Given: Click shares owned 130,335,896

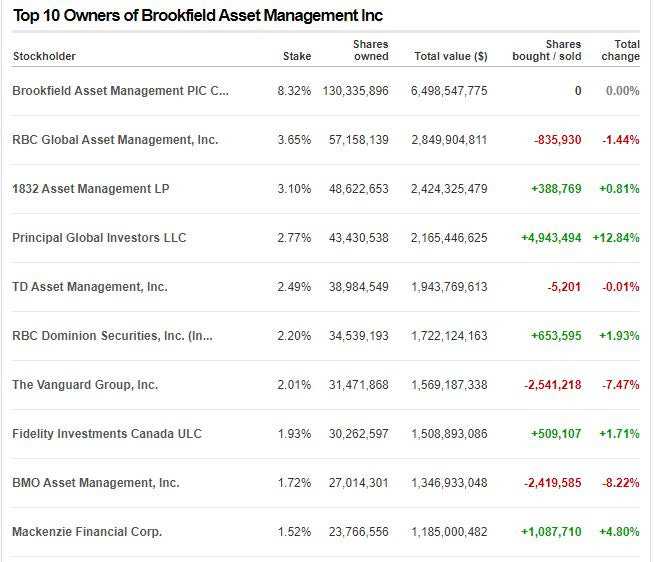Looking at the screenshot, I should pos(355,91).
